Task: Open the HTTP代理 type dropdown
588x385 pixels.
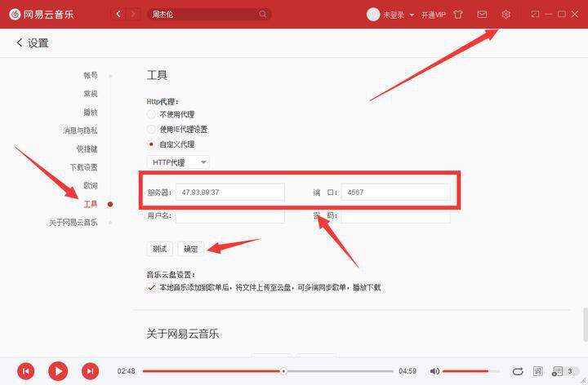Action: coord(178,162)
